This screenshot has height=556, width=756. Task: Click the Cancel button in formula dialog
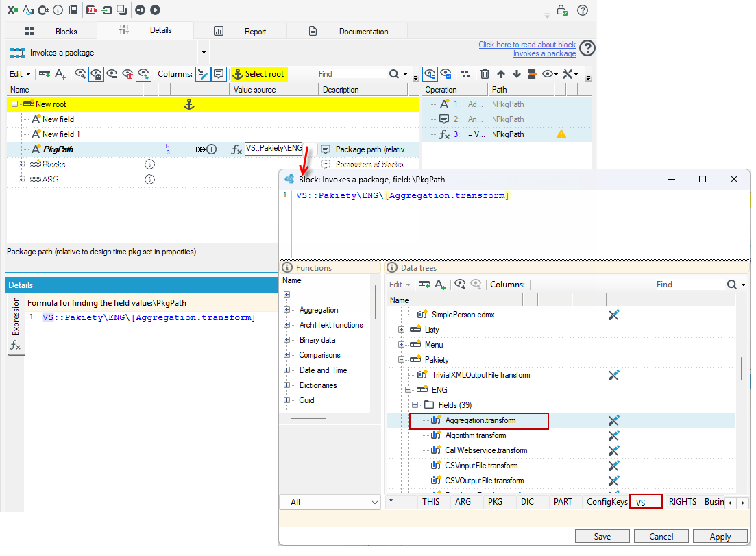[661, 536]
